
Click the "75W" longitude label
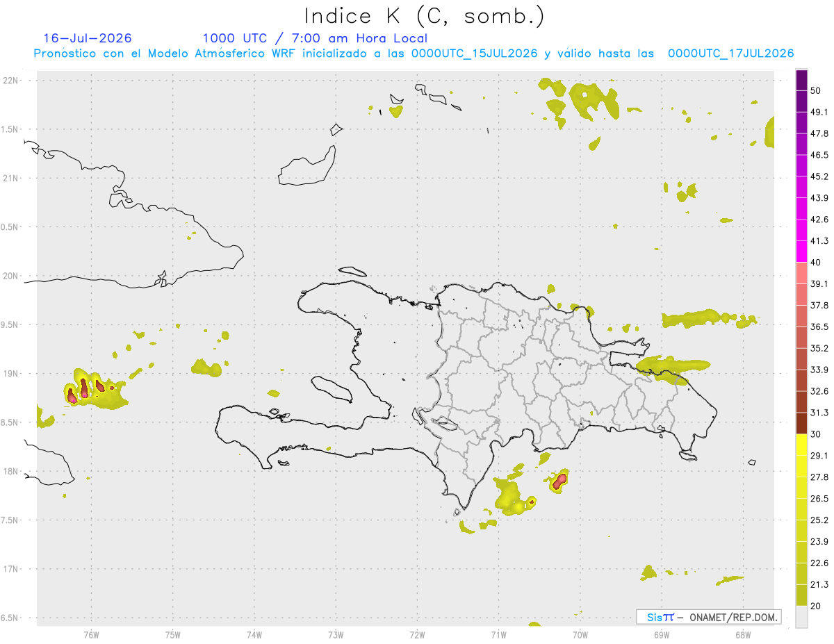172,634
